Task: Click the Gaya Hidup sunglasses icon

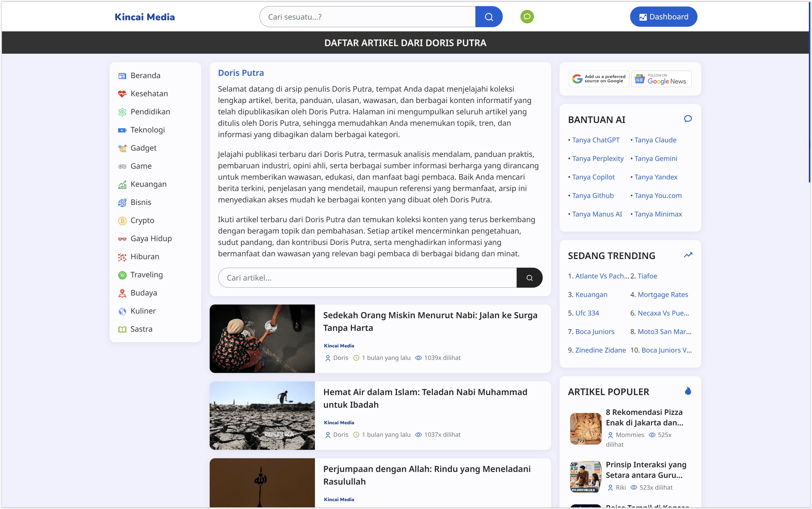Action: [122, 239]
